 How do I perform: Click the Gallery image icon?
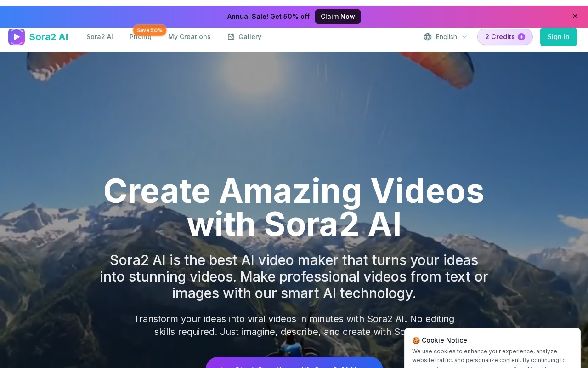(231, 37)
